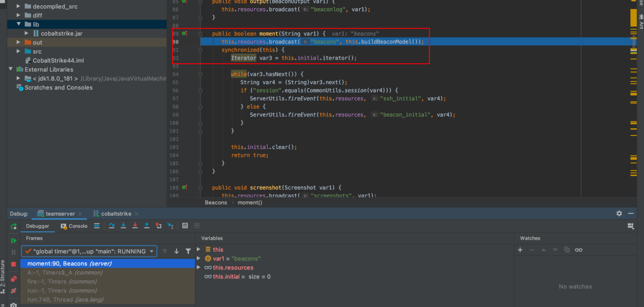Collapse External Libraries node

[x=11, y=69]
